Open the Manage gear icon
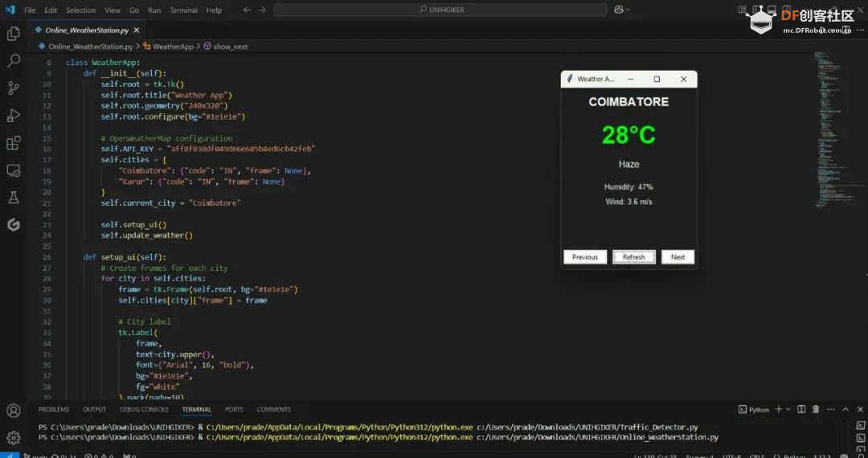Image resolution: width=868 pixels, height=458 pixels. coord(14,438)
